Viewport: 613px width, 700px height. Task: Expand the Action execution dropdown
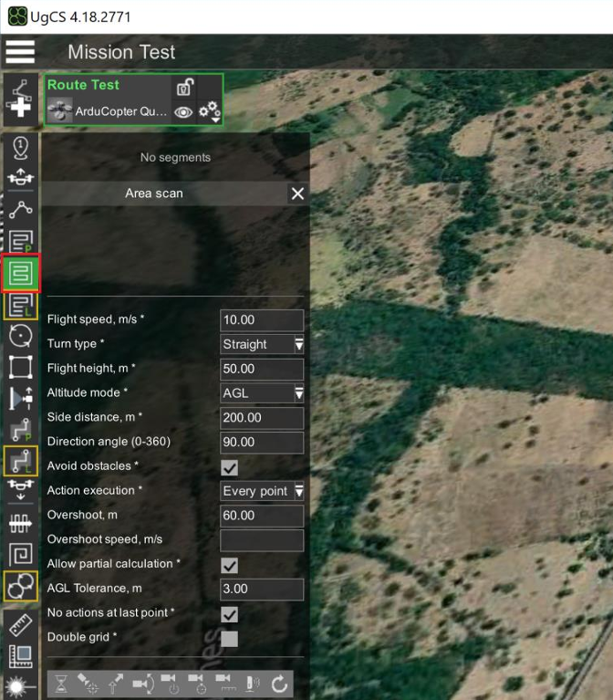(x=262, y=491)
